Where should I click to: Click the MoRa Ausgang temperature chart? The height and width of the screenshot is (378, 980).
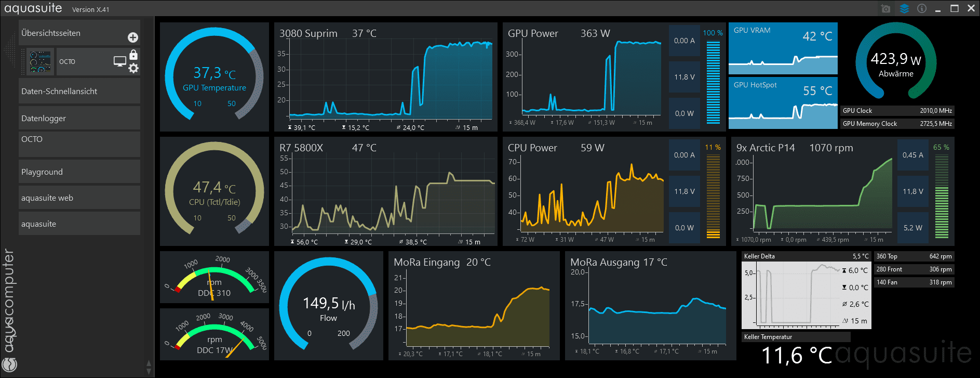(651, 306)
